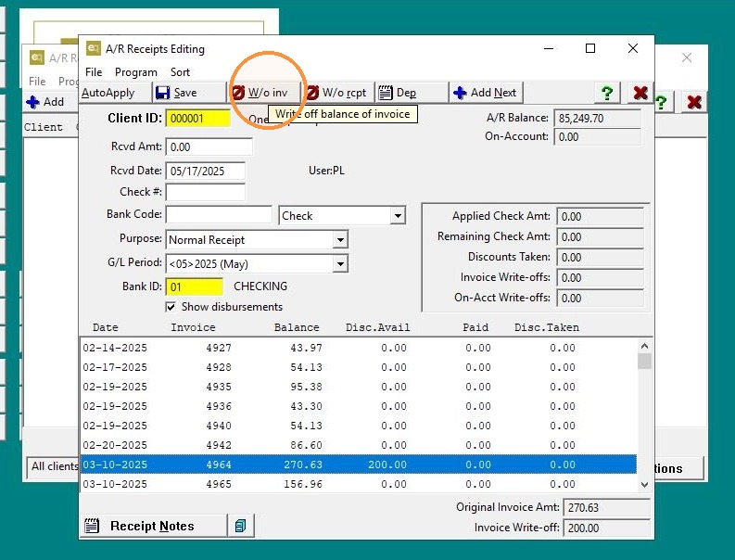Close the background A/R window
Viewport: 735px width, 560px height.
[x=687, y=57]
